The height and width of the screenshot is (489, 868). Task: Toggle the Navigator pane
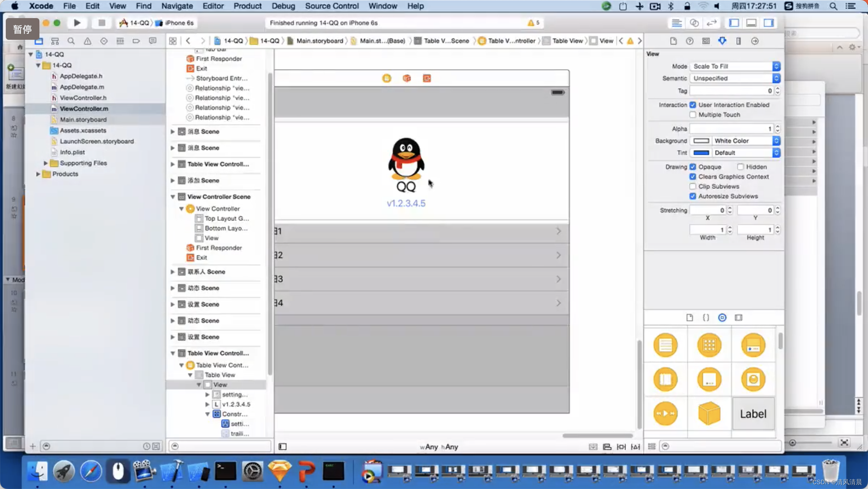734,23
